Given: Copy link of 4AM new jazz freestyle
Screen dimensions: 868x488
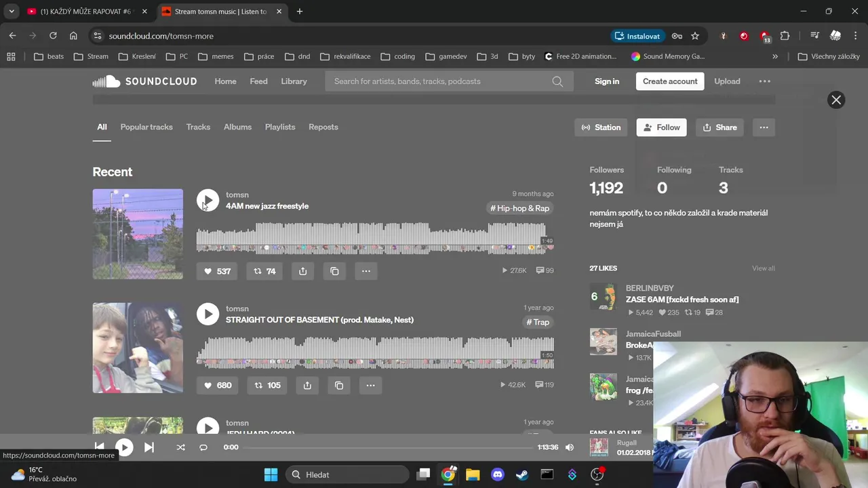Looking at the screenshot, I should (334, 271).
